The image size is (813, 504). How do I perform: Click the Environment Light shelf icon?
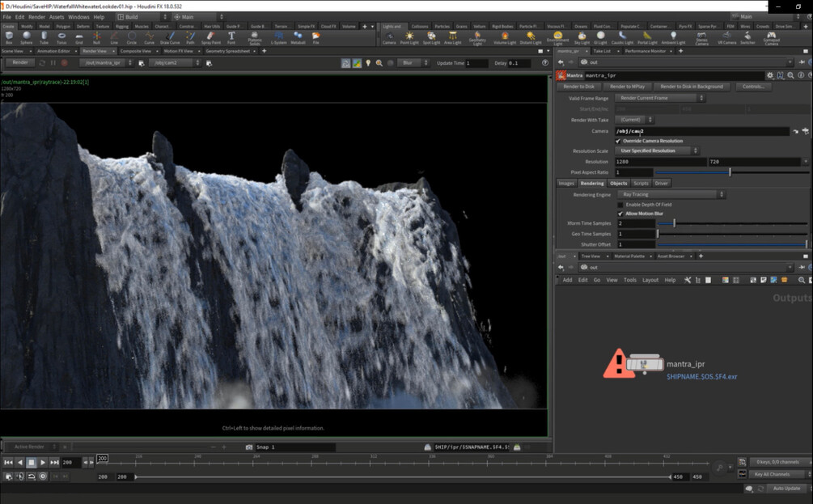[x=557, y=36]
